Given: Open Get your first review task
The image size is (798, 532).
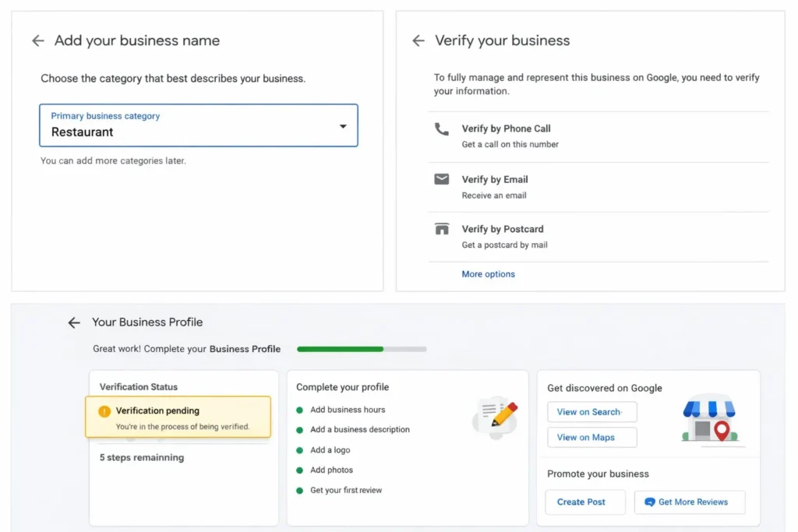Looking at the screenshot, I should click(346, 491).
